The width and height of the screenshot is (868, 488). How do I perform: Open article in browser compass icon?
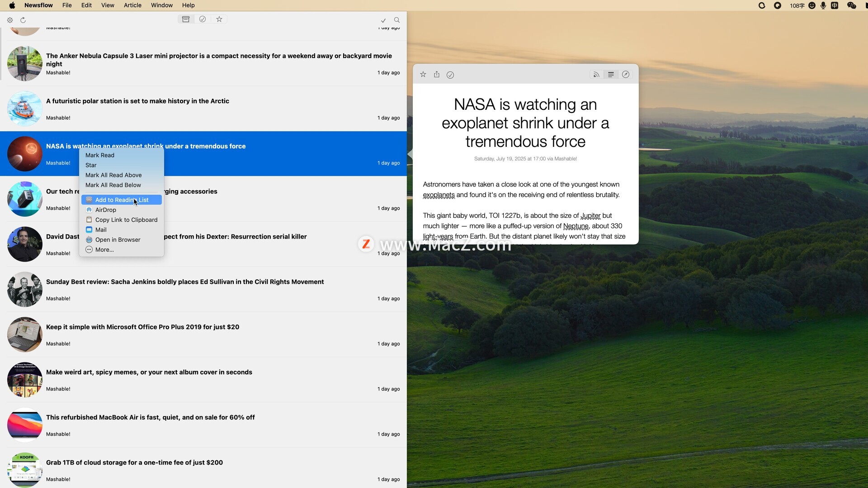pos(626,75)
